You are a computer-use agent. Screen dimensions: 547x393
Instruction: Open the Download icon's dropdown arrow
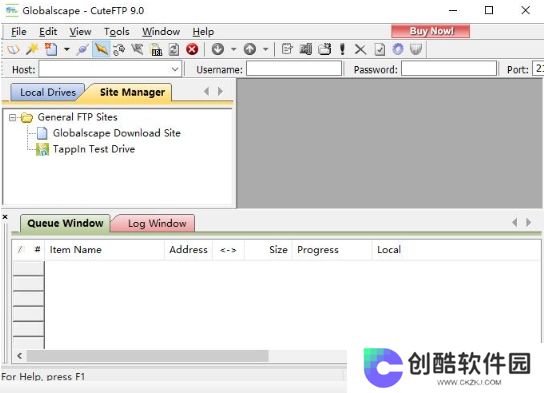pyautogui.click(x=233, y=49)
